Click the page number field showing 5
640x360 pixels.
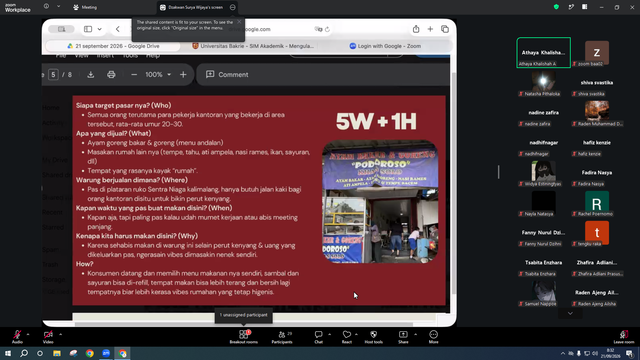tap(53, 75)
